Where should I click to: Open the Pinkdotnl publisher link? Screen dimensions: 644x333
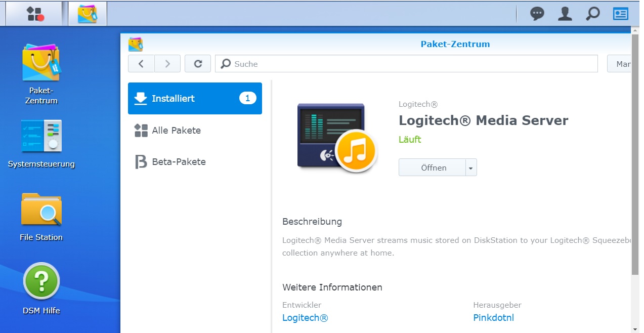point(493,318)
